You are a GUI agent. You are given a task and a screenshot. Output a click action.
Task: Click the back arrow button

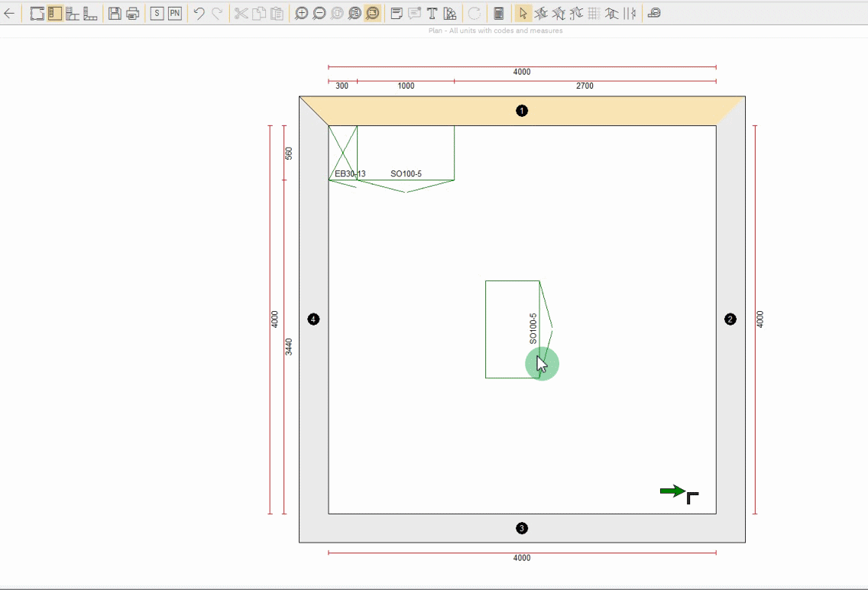click(x=9, y=13)
